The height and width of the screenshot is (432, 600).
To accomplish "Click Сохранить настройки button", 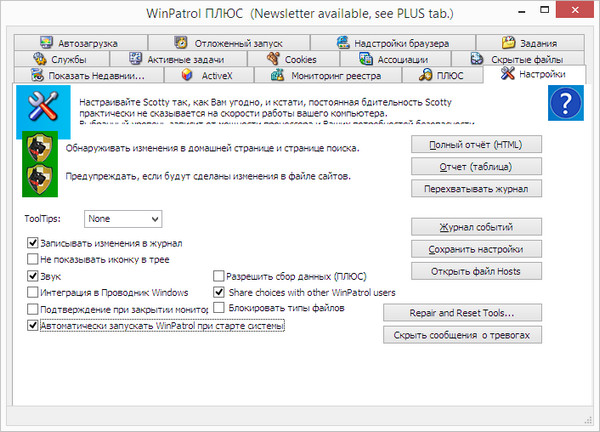I will pyautogui.click(x=476, y=249).
